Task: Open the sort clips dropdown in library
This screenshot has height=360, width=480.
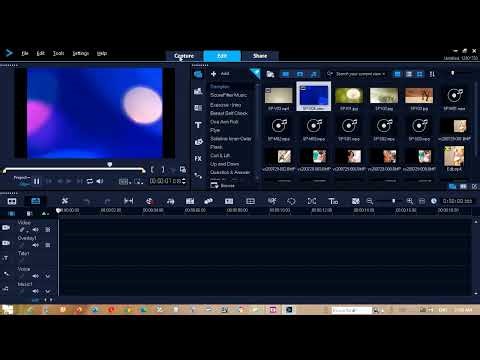Action: point(432,74)
